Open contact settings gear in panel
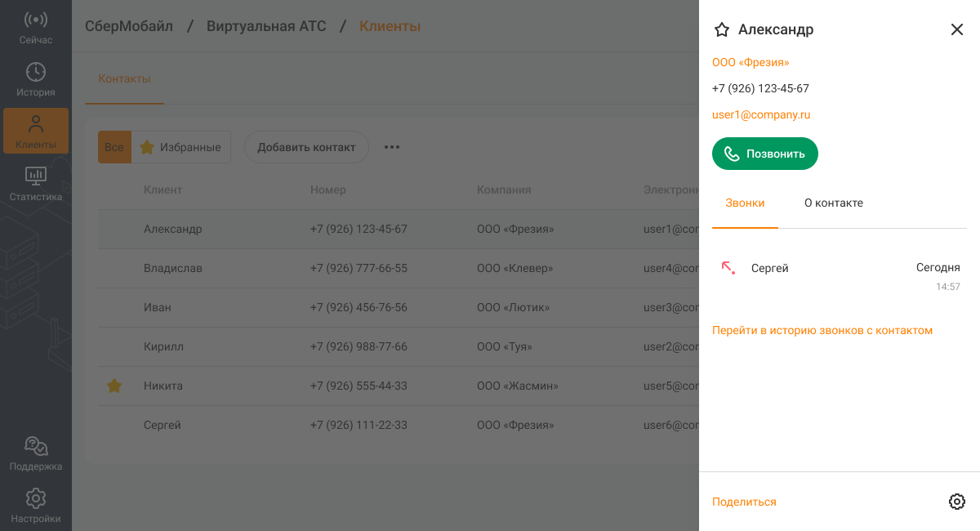 click(x=956, y=502)
